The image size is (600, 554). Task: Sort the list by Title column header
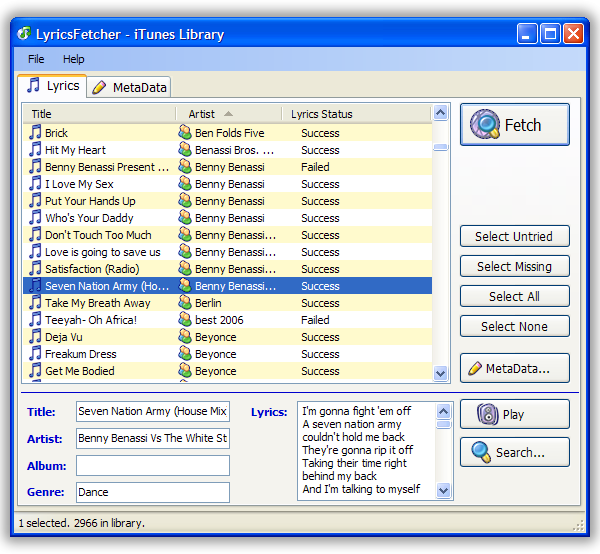click(x=99, y=114)
